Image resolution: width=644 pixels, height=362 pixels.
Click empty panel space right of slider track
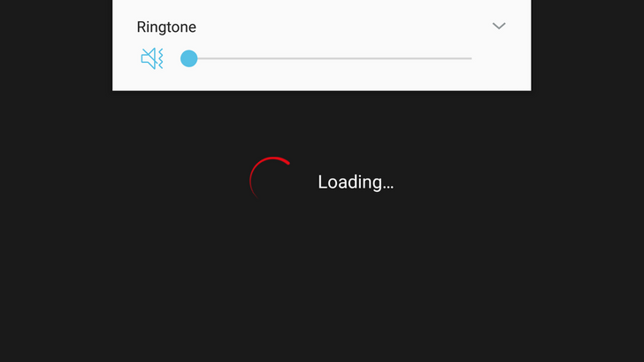(x=501, y=58)
